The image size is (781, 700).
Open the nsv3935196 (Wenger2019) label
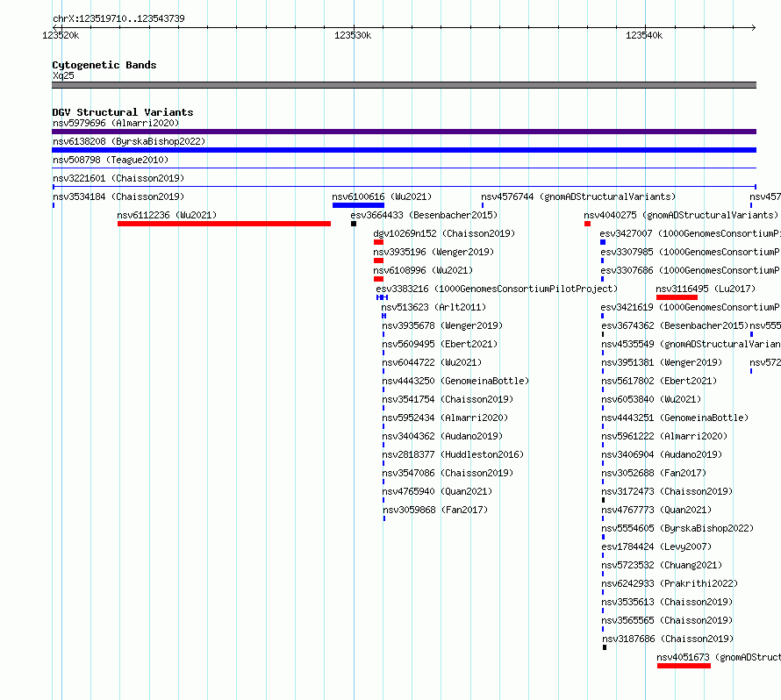click(x=433, y=252)
